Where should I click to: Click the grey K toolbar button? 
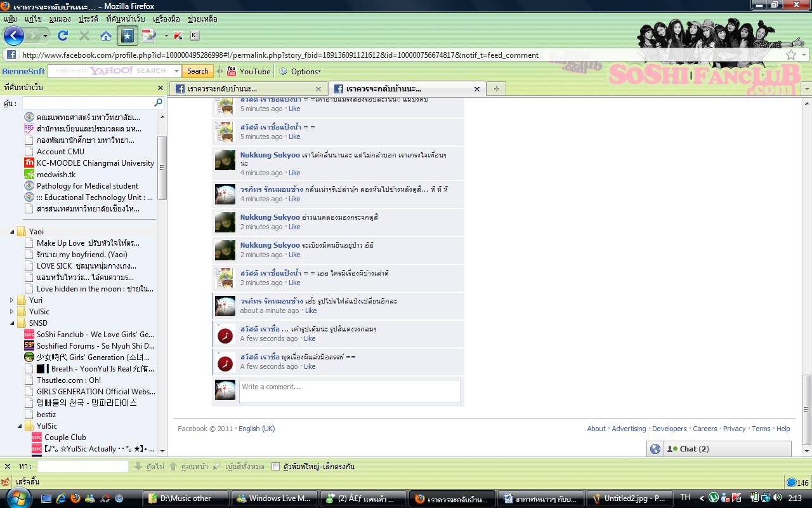coord(194,36)
